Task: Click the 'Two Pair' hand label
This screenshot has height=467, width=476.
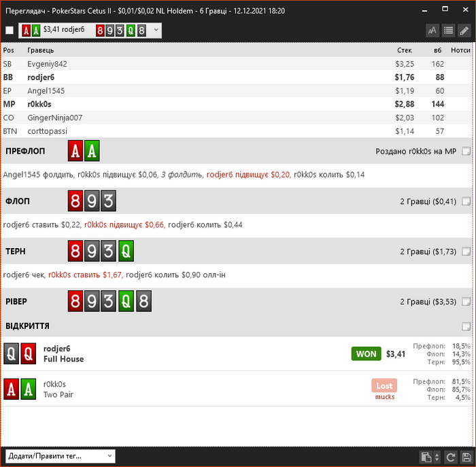Action: click(x=58, y=394)
